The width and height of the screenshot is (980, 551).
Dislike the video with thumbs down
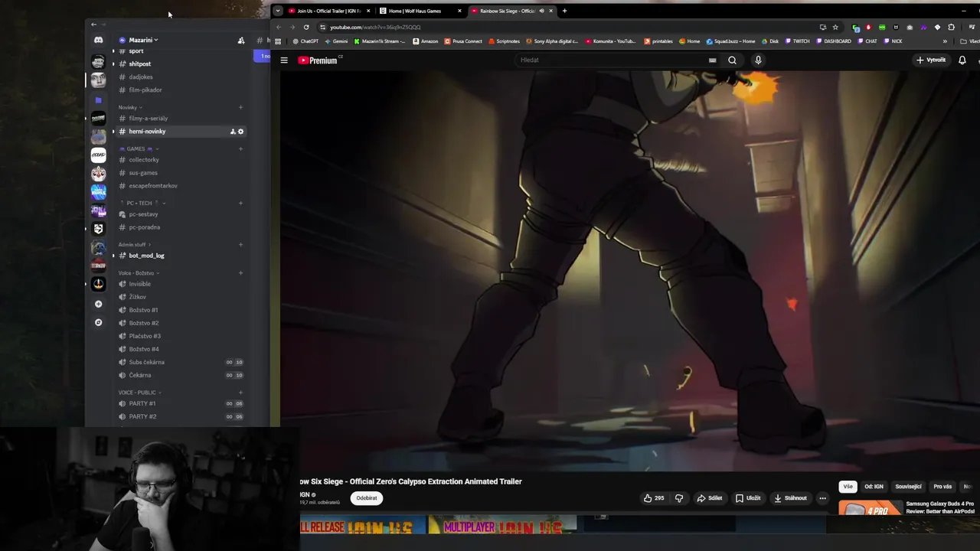pyautogui.click(x=679, y=498)
